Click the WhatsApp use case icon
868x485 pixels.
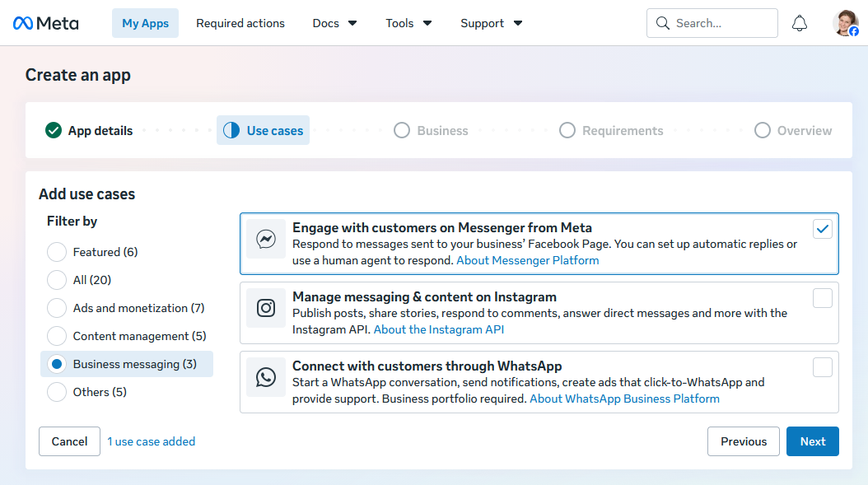pyautogui.click(x=266, y=377)
